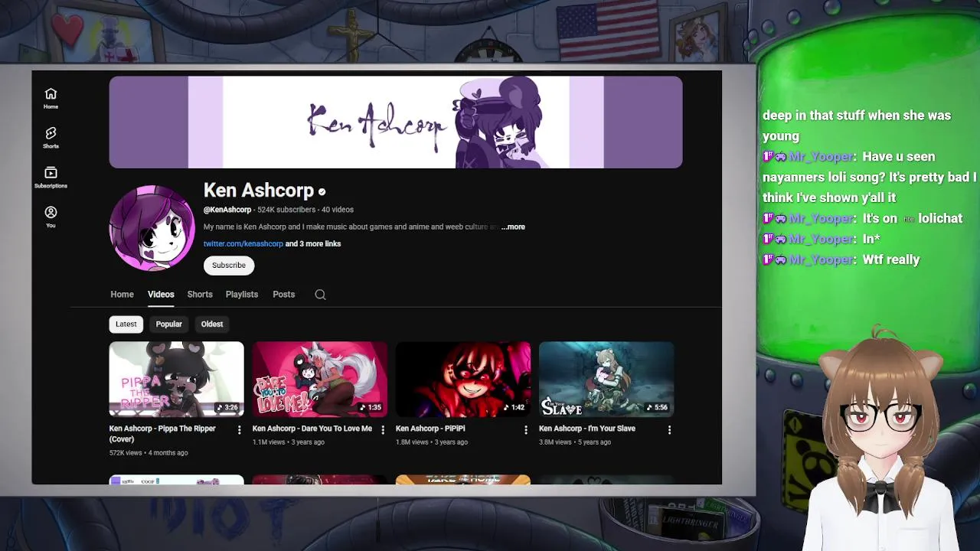Open more options for Pippa The Ripper video
The width and height of the screenshot is (980, 551).
[x=239, y=430]
